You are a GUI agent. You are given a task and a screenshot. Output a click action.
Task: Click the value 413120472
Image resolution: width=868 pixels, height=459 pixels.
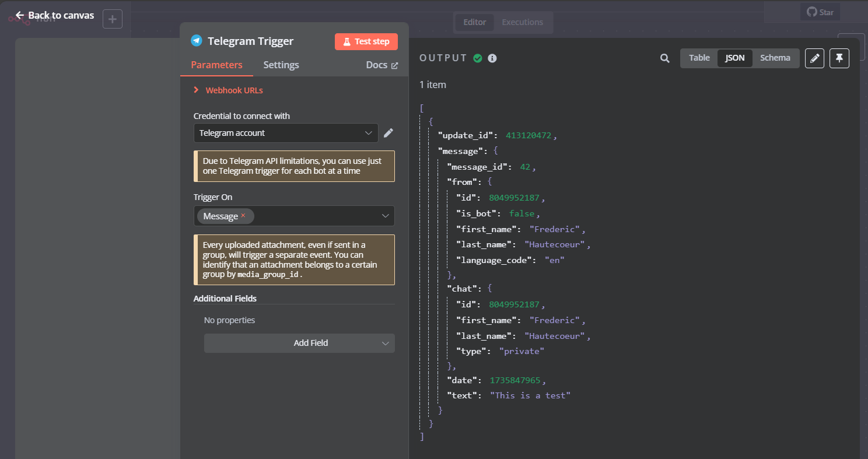click(x=529, y=135)
